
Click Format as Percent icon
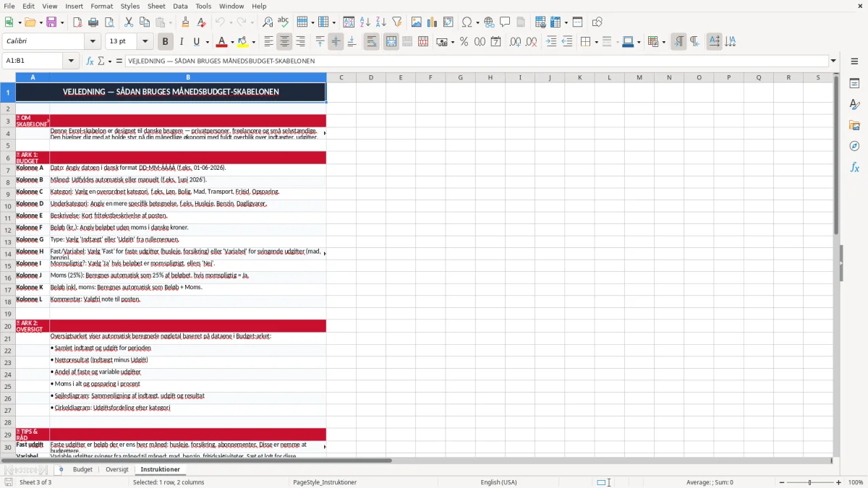(464, 42)
